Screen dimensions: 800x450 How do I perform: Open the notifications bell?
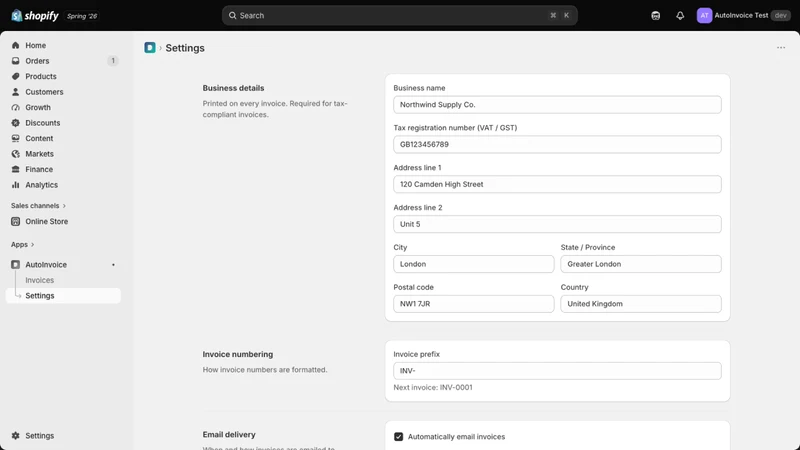[680, 16]
